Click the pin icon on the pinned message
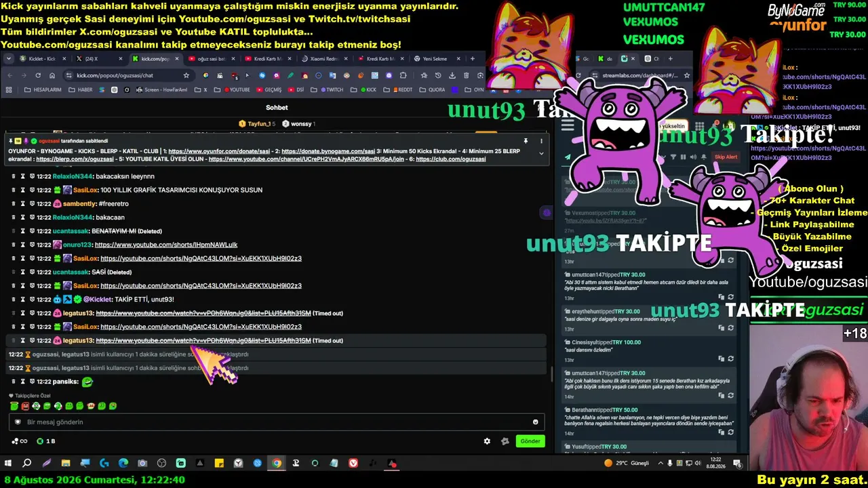This screenshot has height=488, width=868. tap(526, 141)
